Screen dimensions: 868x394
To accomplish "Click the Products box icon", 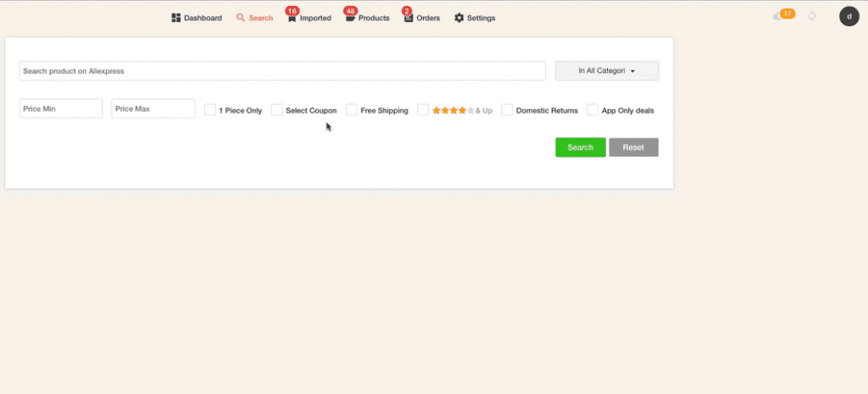I will [x=350, y=19].
